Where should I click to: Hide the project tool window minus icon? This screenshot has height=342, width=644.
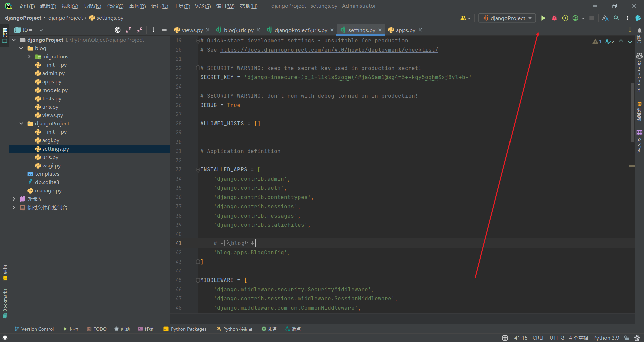tap(164, 30)
